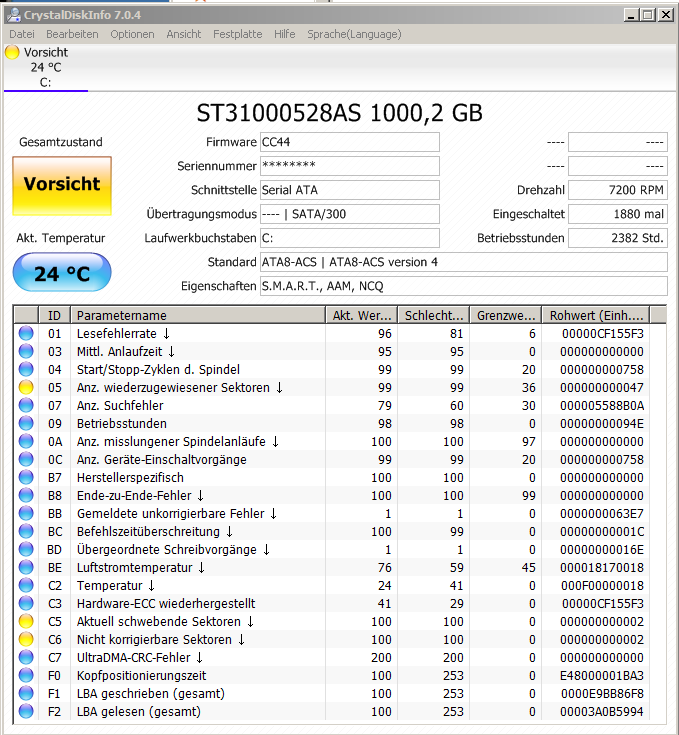Click the blue icon for misslungener Spindelanläufe
The width and height of the screenshot is (679, 735).
26,441
